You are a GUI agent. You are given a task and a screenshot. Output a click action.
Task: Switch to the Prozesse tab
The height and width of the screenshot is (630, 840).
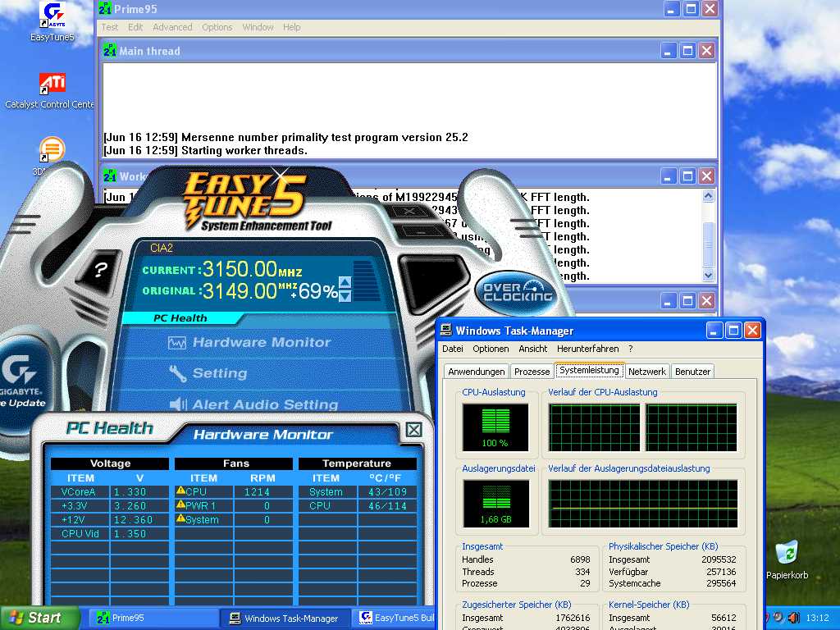(x=532, y=372)
